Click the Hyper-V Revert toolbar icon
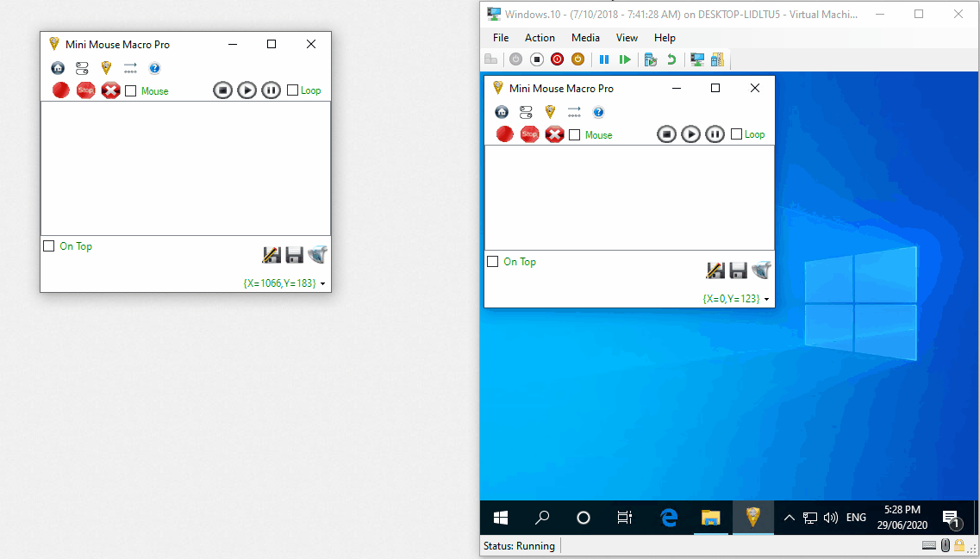Viewport: 980px width, 559px height. [x=671, y=59]
